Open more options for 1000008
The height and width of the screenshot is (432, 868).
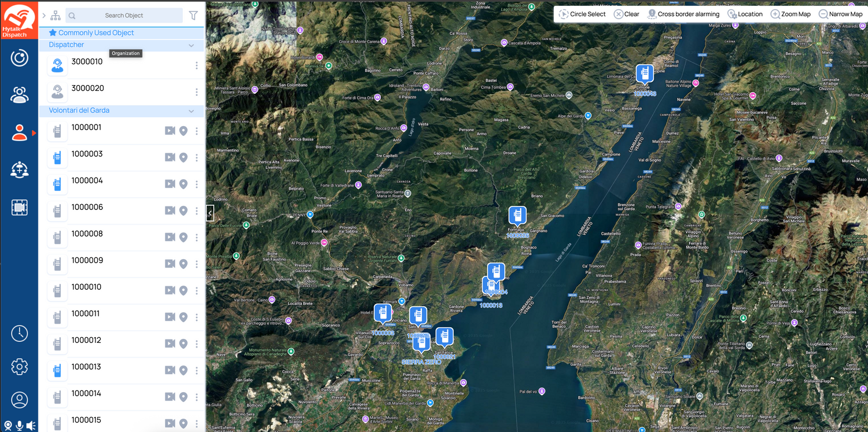[197, 237]
